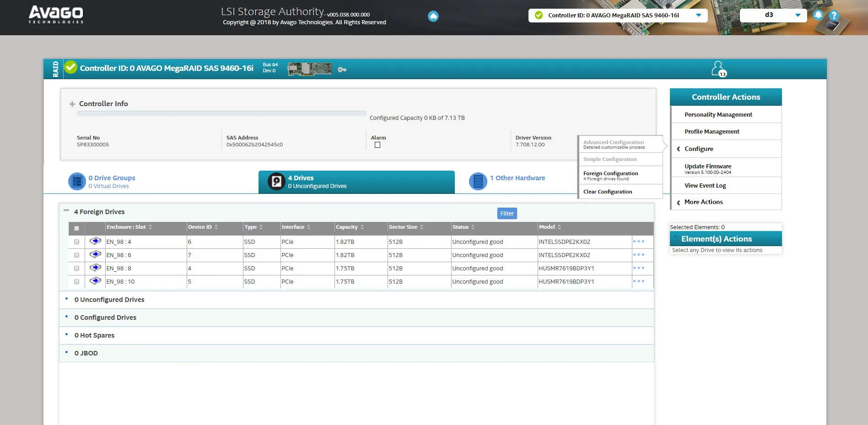Check the select-all checkbox in the drives table
This screenshot has height=425, width=868.
click(x=76, y=227)
